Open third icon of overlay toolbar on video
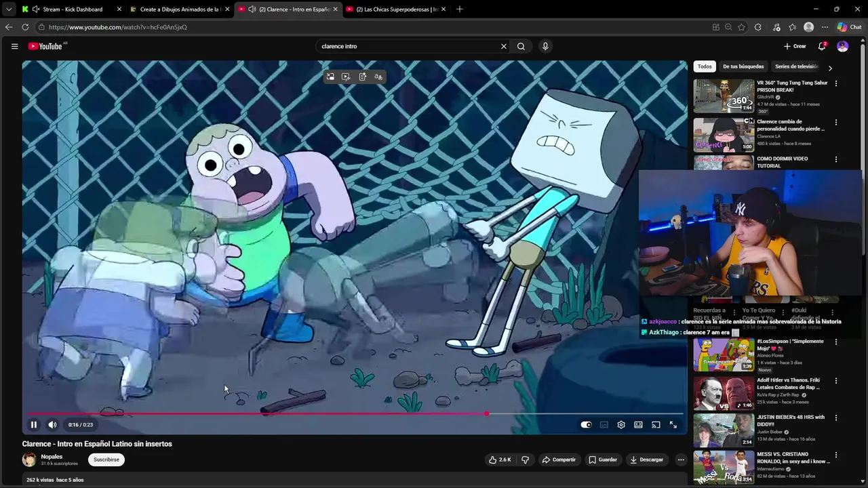The width and height of the screenshot is (868, 488). click(362, 77)
